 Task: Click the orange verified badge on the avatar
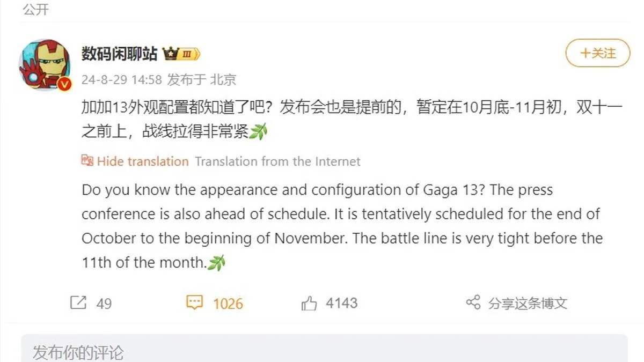click(x=64, y=84)
